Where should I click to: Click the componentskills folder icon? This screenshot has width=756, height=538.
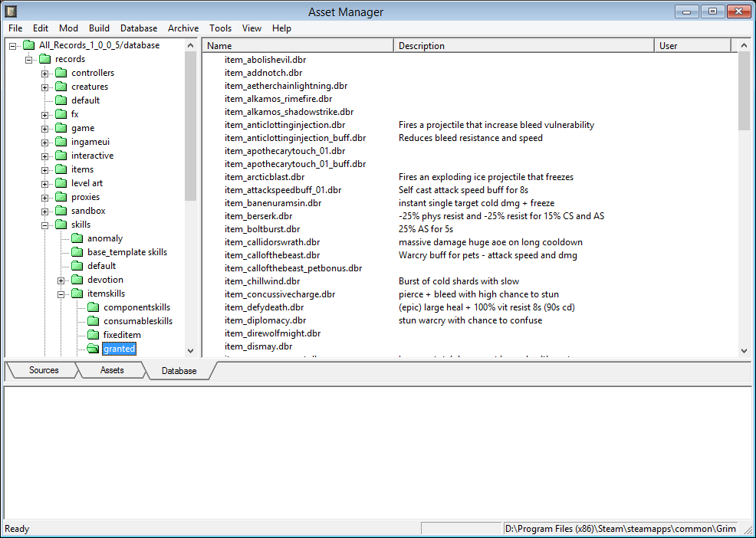tap(93, 307)
